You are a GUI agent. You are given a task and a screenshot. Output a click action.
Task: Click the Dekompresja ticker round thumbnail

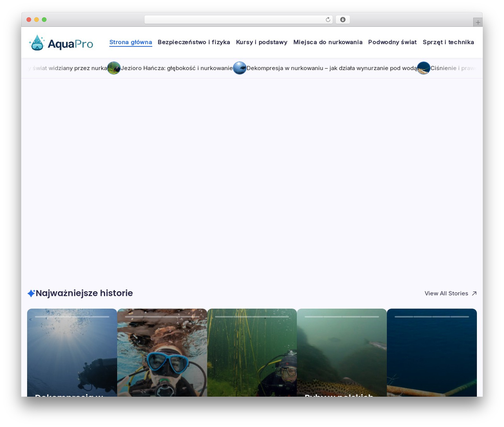(239, 68)
